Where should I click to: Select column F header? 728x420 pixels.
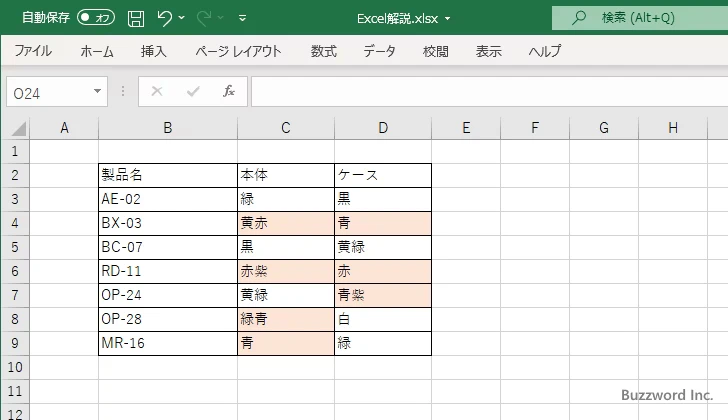[535, 128]
